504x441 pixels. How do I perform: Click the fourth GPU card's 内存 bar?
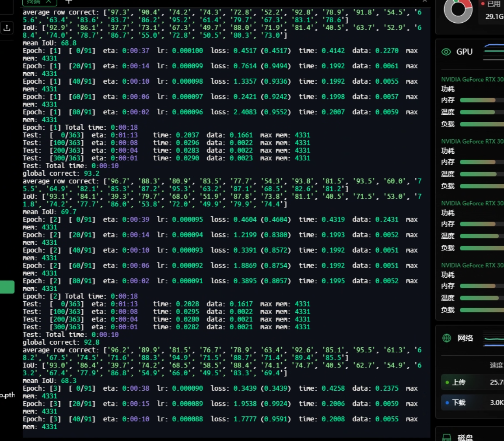coord(482,286)
